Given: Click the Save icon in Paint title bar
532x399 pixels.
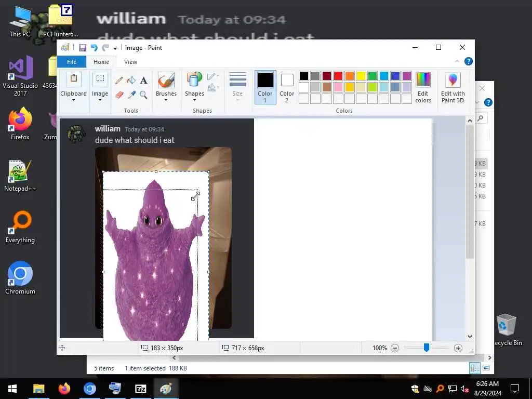Looking at the screenshot, I should point(83,48).
